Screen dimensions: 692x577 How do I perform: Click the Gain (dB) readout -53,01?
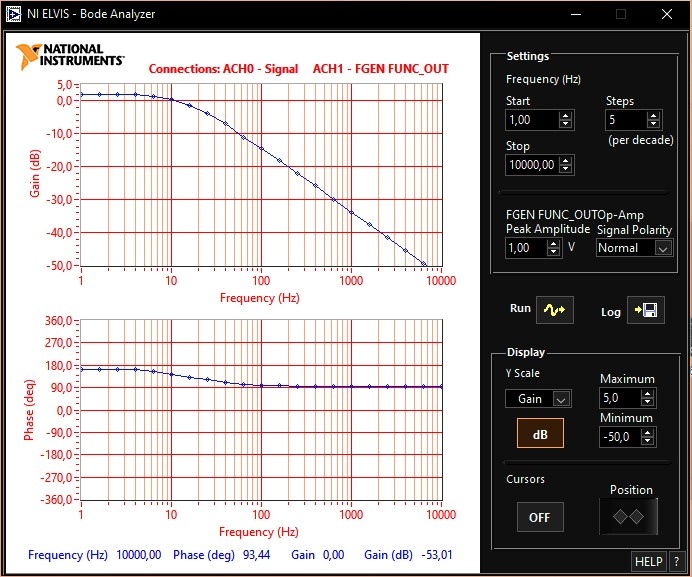(x=437, y=554)
